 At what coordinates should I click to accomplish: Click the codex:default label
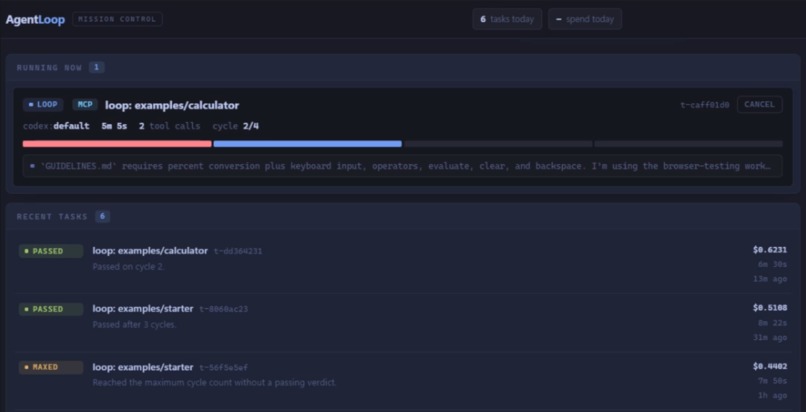coord(56,126)
